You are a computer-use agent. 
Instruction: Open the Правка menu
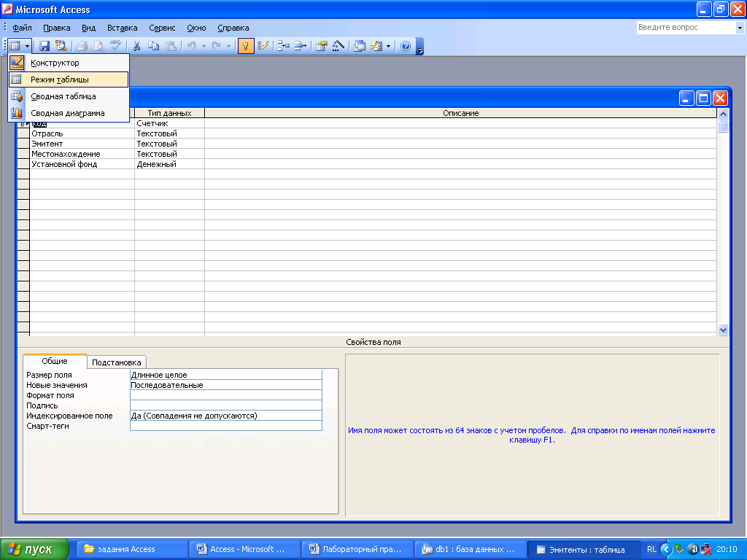57,28
